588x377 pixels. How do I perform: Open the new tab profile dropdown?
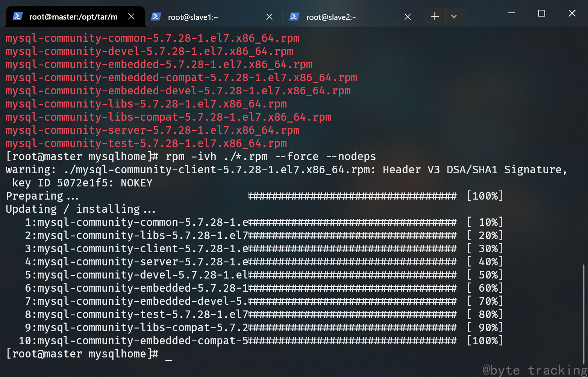[x=454, y=17]
